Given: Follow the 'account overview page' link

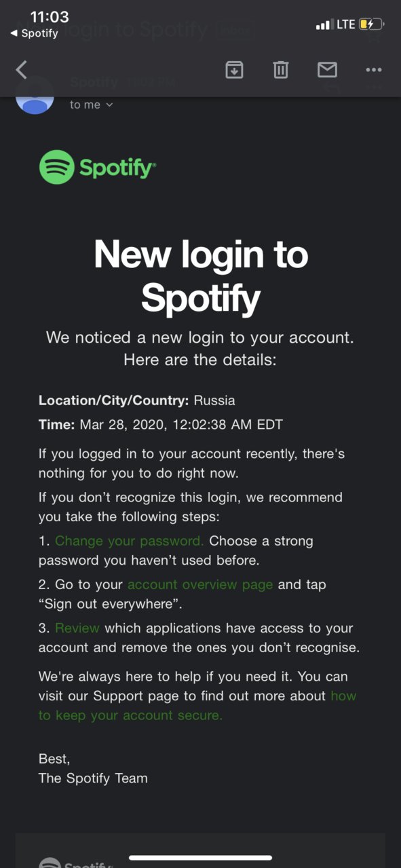Looking at the screenshot, I should [200, 584].
